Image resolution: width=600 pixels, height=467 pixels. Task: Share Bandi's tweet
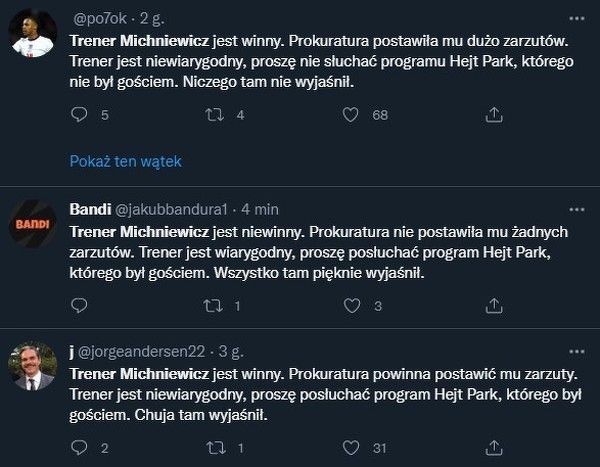(493, 306)
